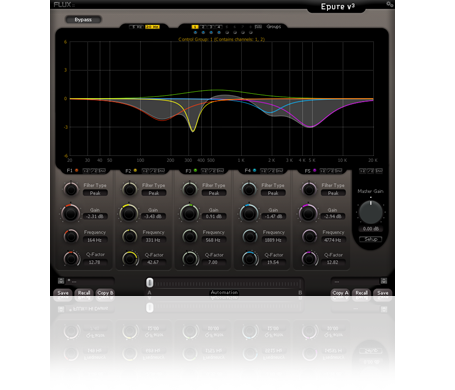This screenshot has width=455, height=390.
Task: Click the F4 Q-Factor knob
Action: pyautogui.click(x=249, y=258)
